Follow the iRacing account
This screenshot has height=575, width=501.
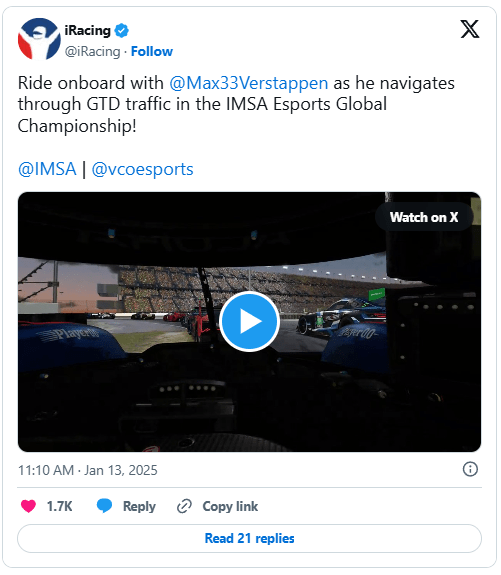tap(152, 51)
